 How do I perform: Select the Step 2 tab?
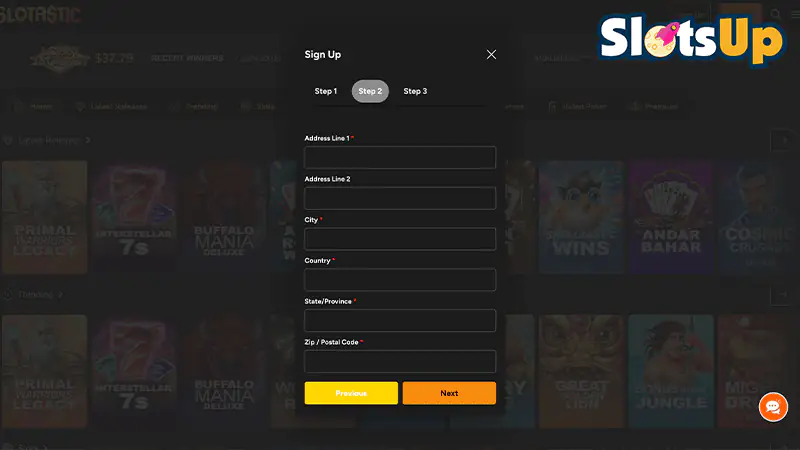coord(370,91)
